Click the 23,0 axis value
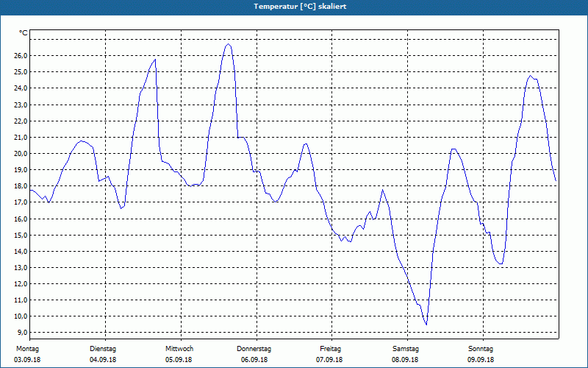Screen dimensions: 588x368 (x=21, y=105)
